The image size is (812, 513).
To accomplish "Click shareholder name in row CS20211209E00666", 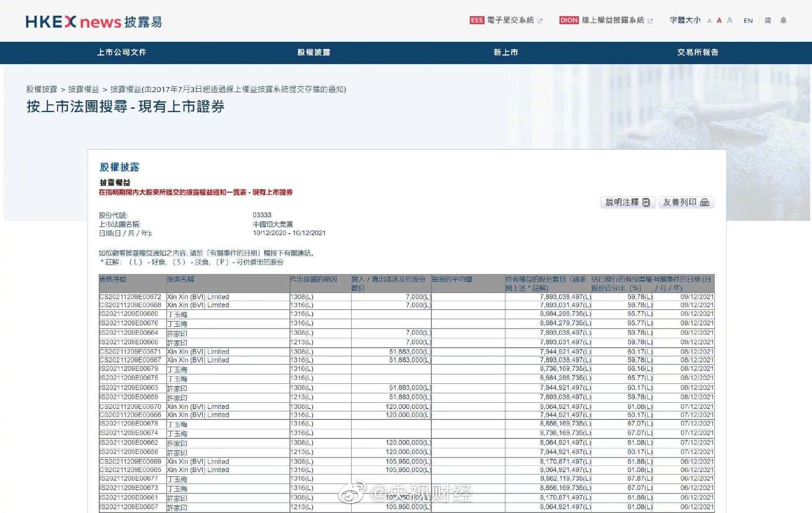I will [198, 415].
